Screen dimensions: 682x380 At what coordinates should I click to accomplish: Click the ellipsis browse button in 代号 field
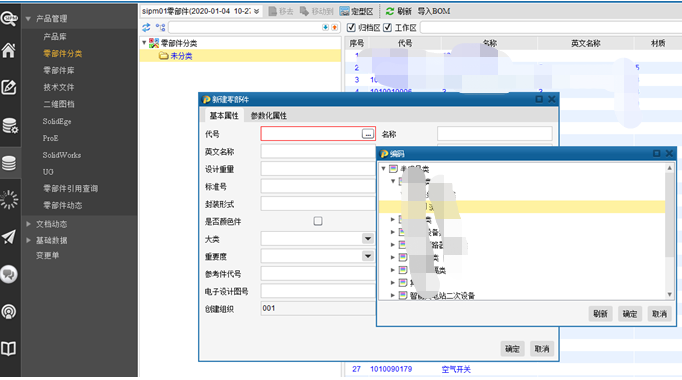(x=368, y=134)
